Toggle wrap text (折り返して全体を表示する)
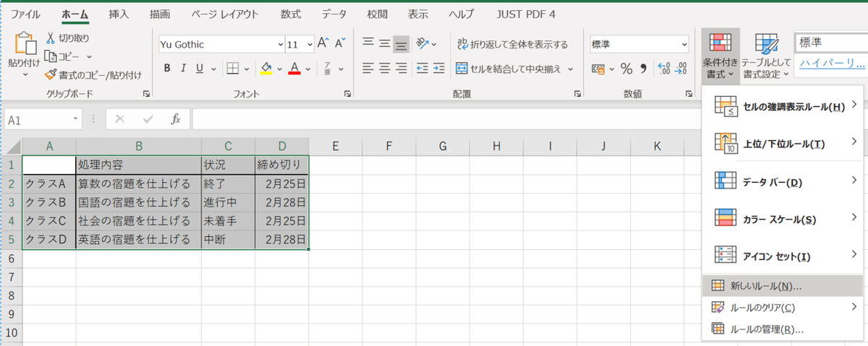The height and width of the screenshot is (346, 868). coord(514,44)
